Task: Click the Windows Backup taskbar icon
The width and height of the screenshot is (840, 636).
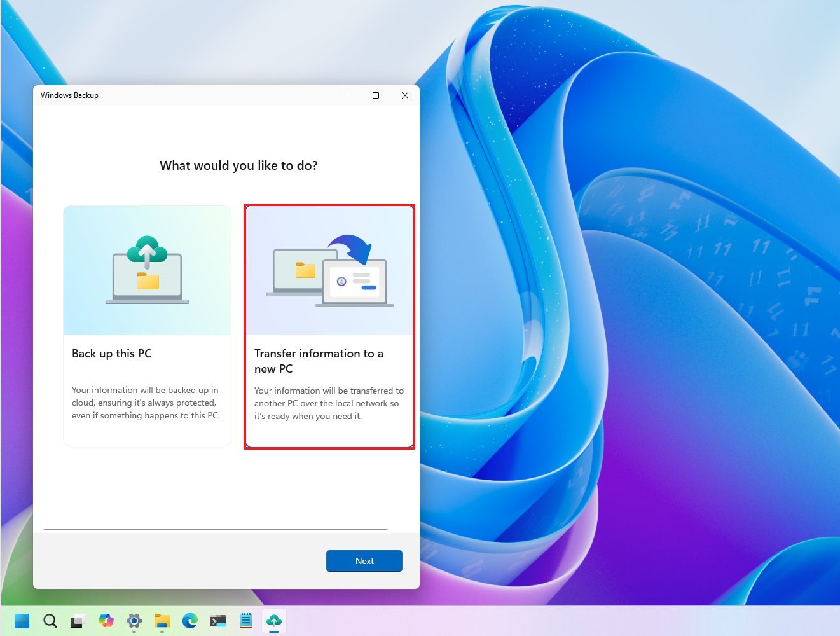Action: [273, 621]
